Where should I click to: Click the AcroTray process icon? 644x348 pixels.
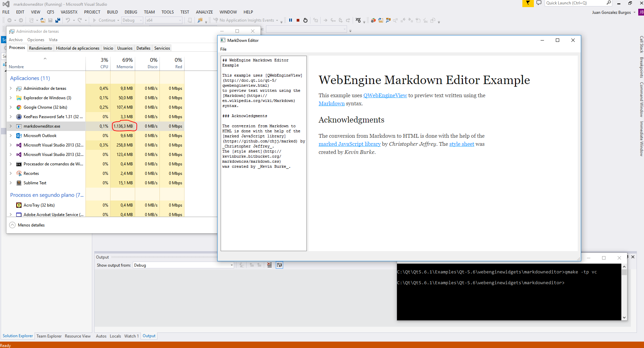[x=19, y=205]
